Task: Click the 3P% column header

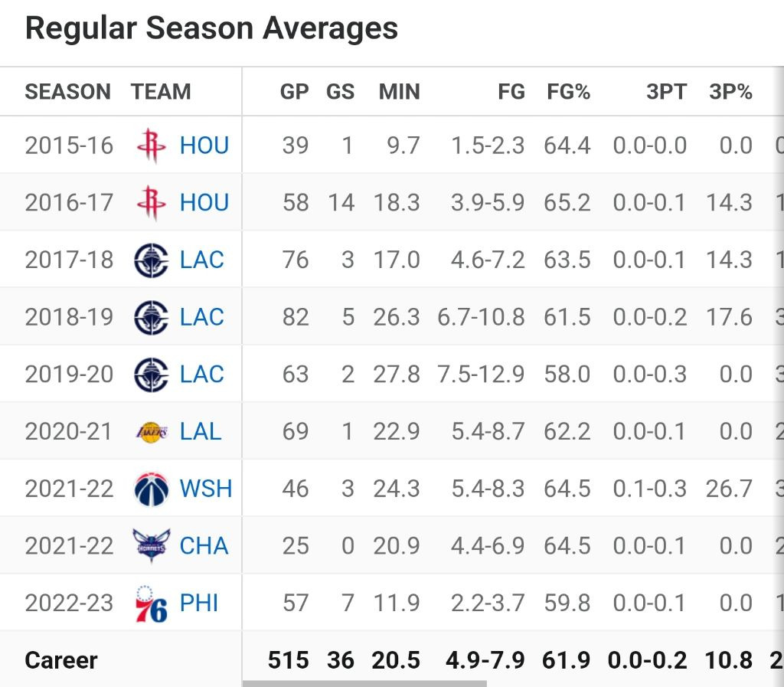Action: pyautogui.click(x=730, y=92)
